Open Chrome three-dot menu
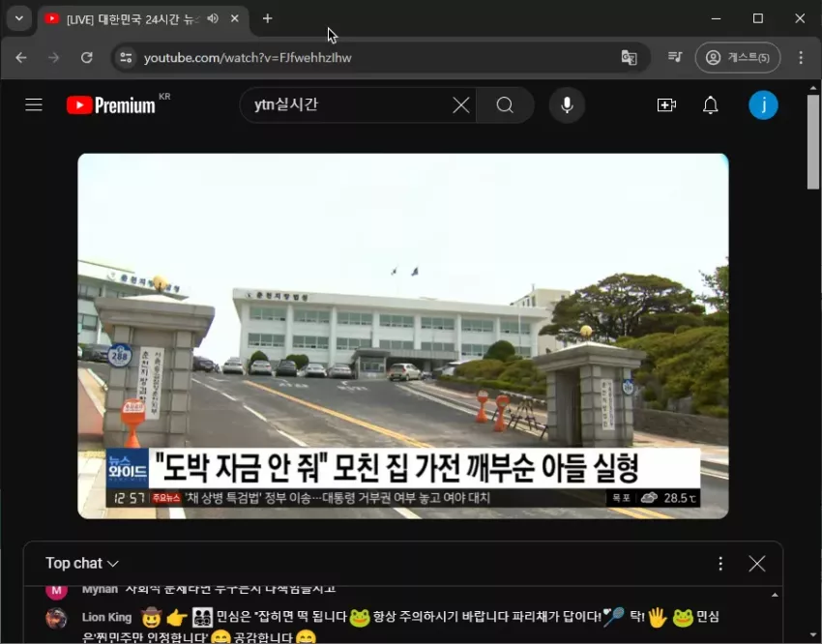This screenshot has width=822, height=644. pos(801,57)
